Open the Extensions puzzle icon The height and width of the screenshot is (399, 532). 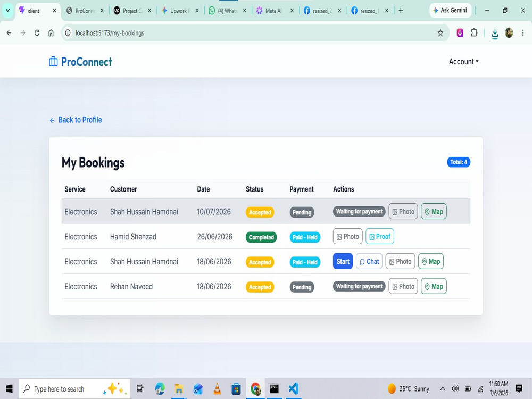click(x=474, y=33)
